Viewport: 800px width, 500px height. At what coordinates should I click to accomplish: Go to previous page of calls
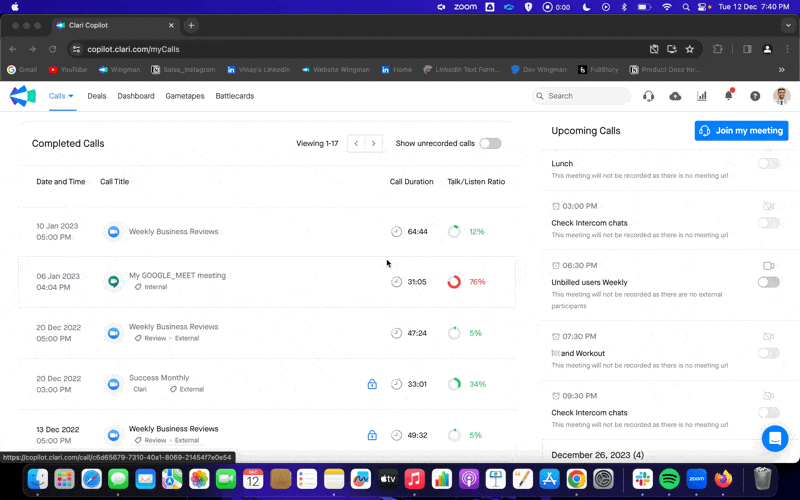coord(356,143)
